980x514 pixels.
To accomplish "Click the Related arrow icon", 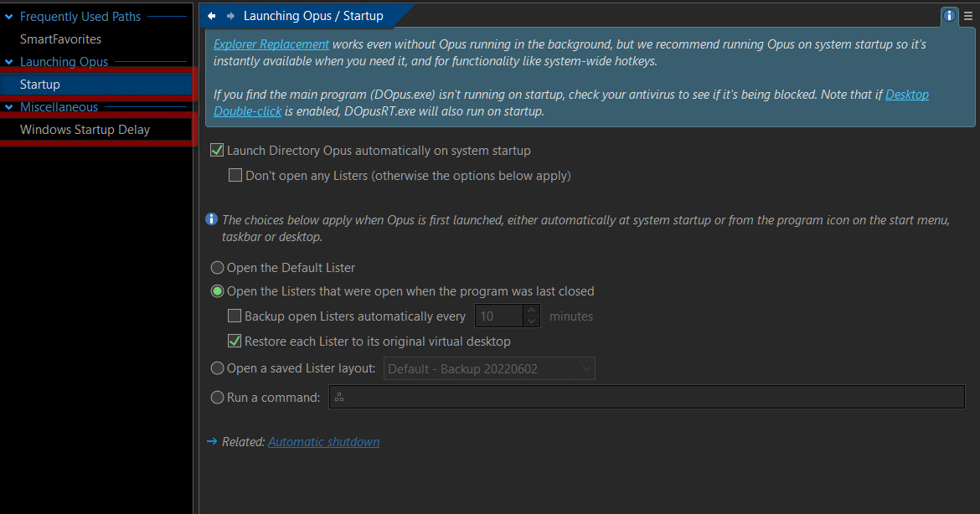I will [x=212, y=441].
